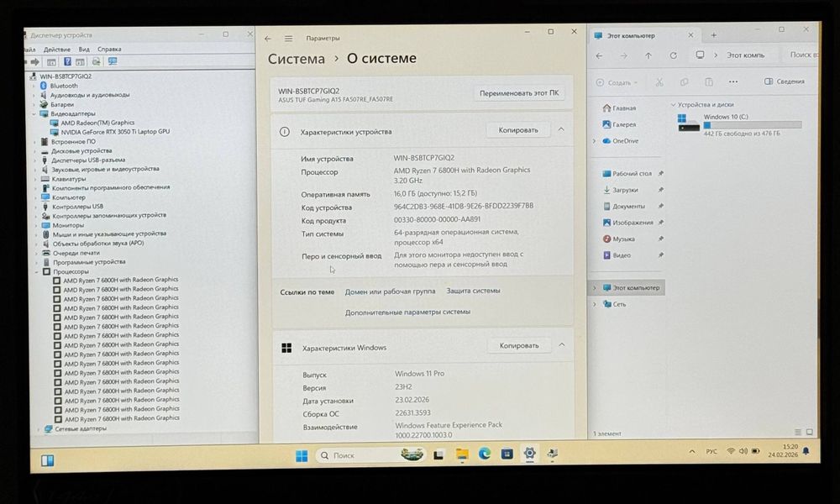Screen dimensions: 840x504
Task: Expand OneDrive in Explorer sidebar
Action: click(594, 141)
